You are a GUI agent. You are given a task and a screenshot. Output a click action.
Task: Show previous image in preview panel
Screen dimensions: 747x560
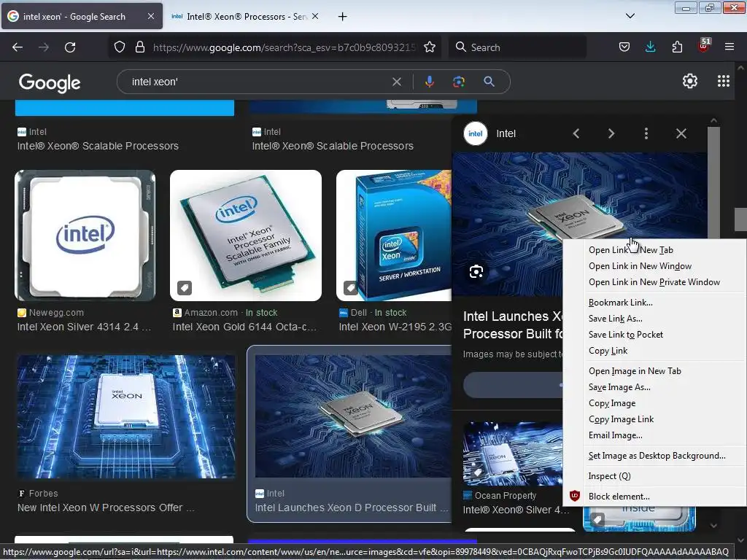tap(576, 134)
